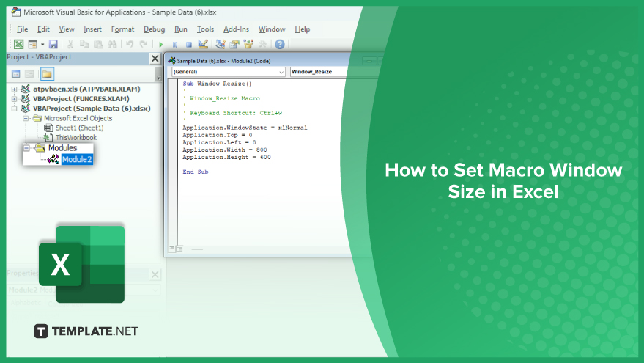644x363 pixels.
Task: Click 'Application.WindowState = xlNormal' line
Action: point(245,128)
